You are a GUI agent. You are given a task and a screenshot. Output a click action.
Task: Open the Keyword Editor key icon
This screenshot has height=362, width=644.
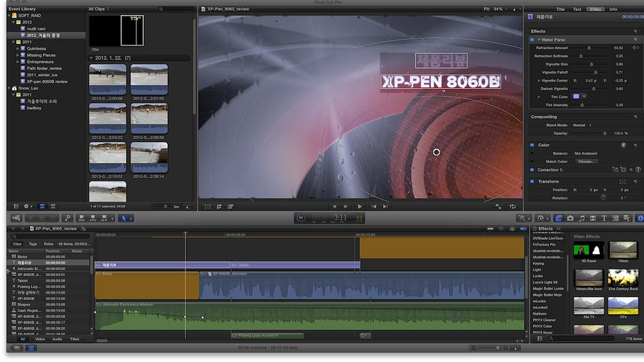(x=67, y=218)
